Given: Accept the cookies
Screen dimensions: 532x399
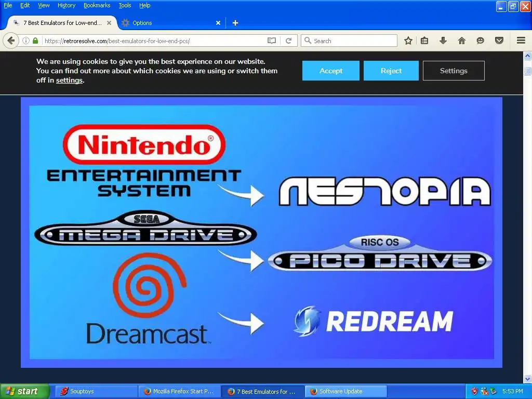Looking at the screenshot, I should 331,71.
